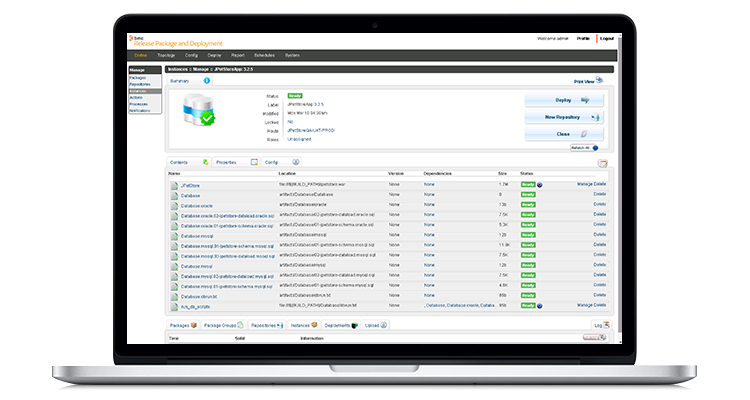Image resolution: width=750 pixels, height=400 pixels.
Task: Click the Profile link
Action: pos(583,38)
